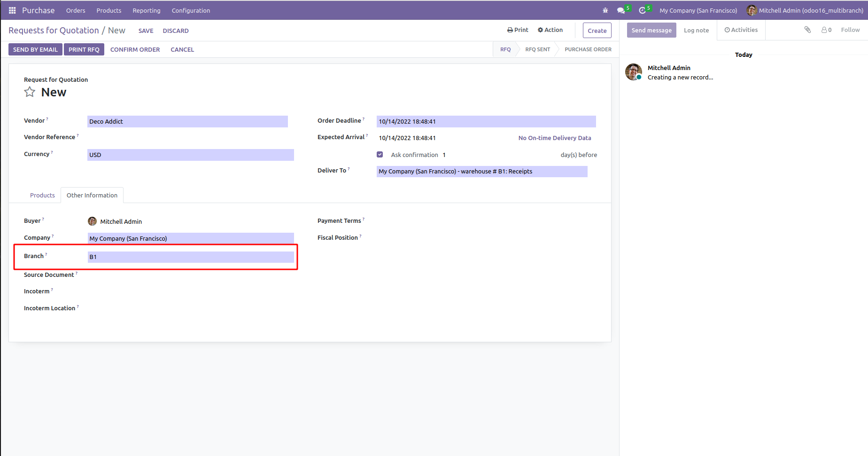Image resolution: width=868 pixels, height=456 pixels.
Task: Select the RFQ Sent status stage
Action: (x=537, y=49)
